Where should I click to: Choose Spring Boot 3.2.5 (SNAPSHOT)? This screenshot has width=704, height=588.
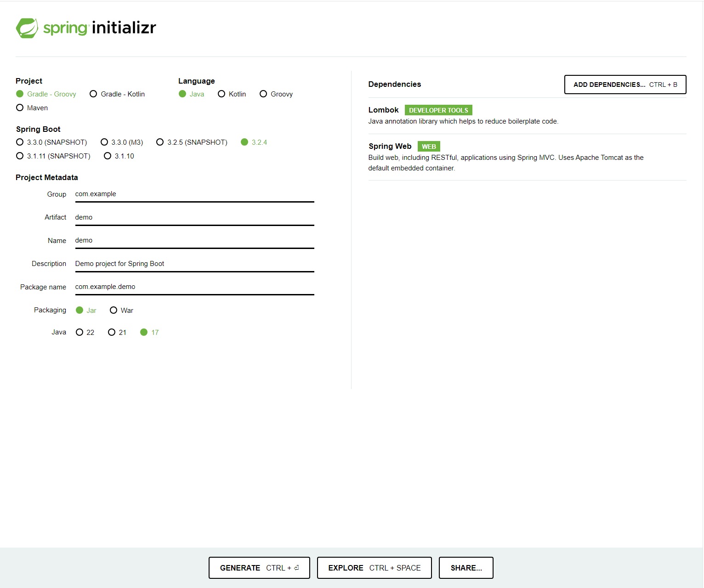192,142
